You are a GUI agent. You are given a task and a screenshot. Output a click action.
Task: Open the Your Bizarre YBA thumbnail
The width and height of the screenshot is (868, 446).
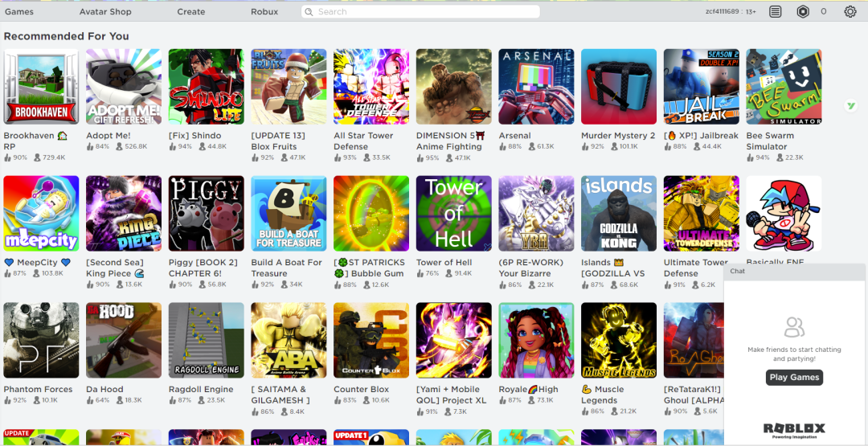536,214
